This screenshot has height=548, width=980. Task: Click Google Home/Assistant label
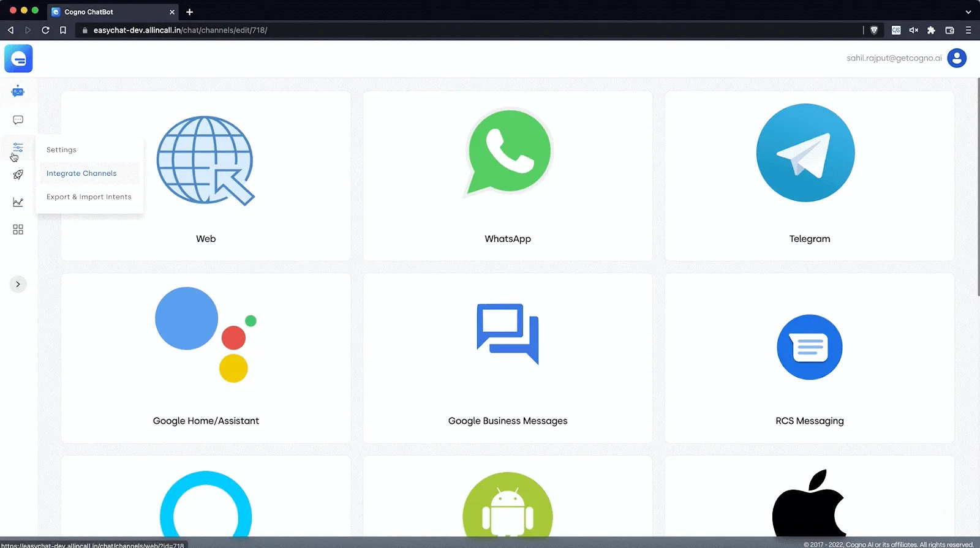[x=206, y=421]
